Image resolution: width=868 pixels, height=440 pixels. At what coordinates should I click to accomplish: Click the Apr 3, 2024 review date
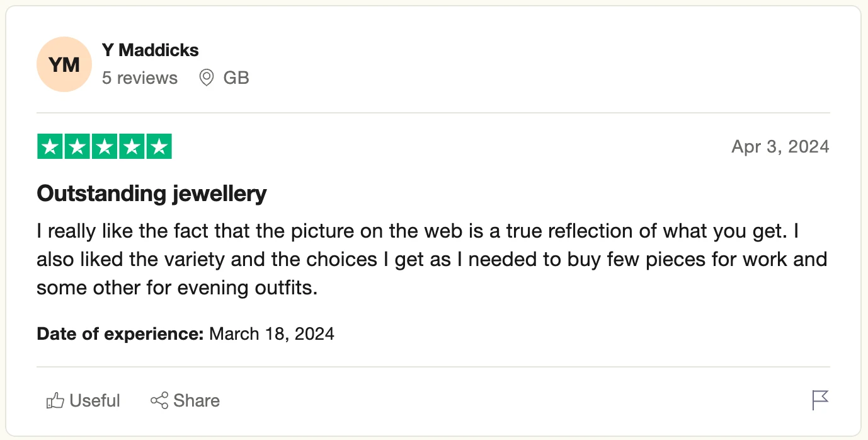780,147
